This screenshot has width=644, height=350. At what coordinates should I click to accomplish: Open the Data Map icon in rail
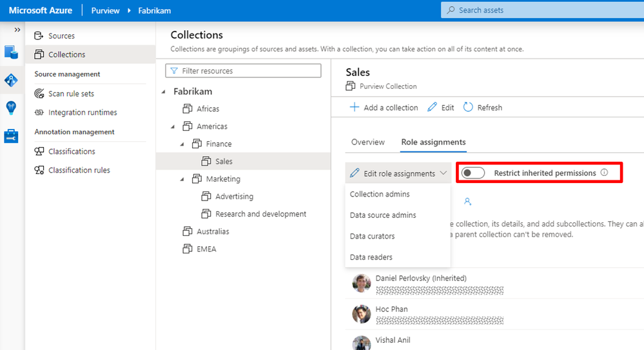(x=12, y=80)
